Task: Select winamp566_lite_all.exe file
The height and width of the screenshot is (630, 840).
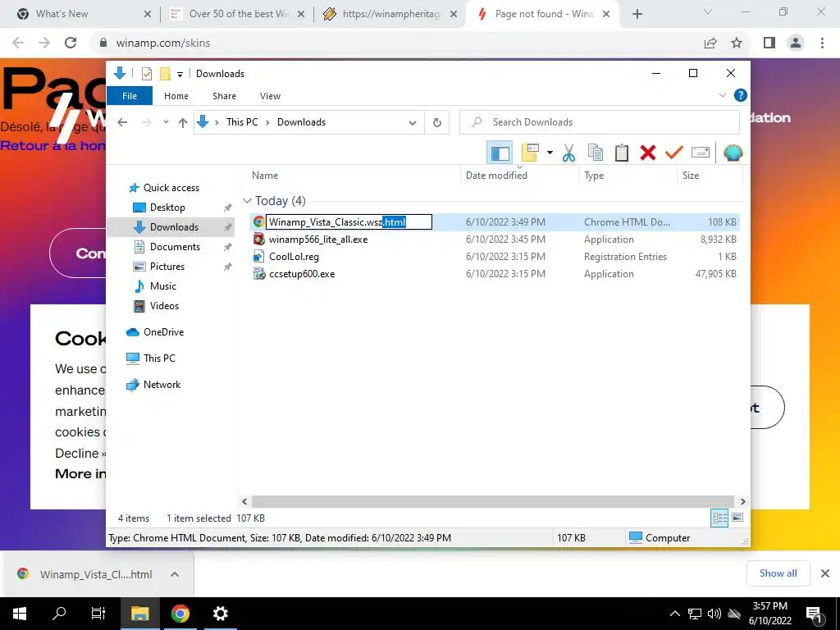Action: (x=318, y=240)
